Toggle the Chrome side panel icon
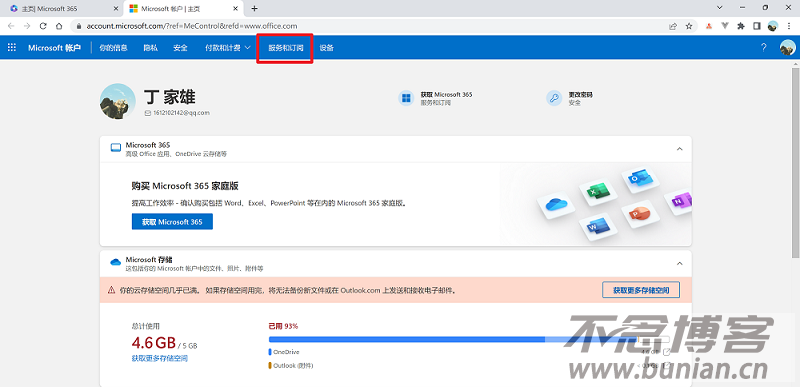800x387 pixels. pyautogui.click(x=757, y=26)
